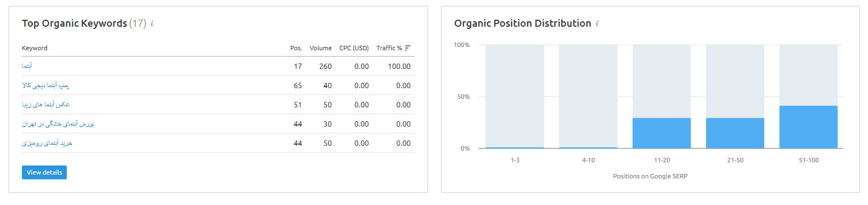Click the 1-3 positions chart column
The width and height of the screenshot is (868, 205).
515,97
